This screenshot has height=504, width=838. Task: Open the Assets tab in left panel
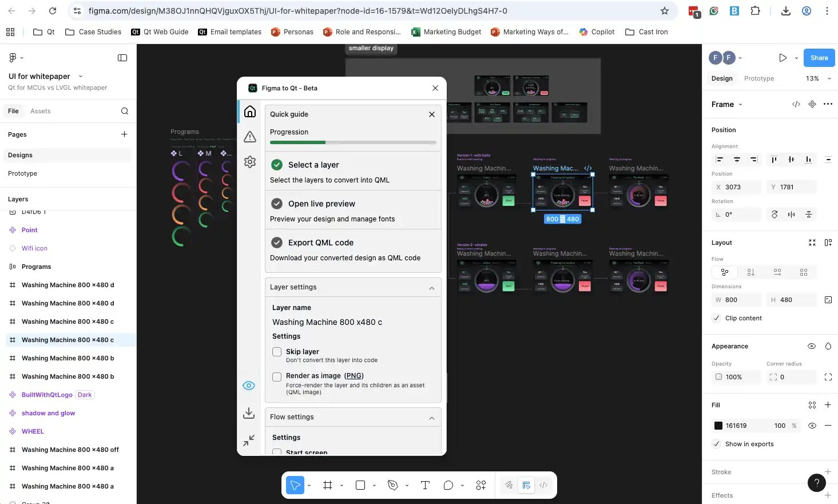click(x=40, y=111)
